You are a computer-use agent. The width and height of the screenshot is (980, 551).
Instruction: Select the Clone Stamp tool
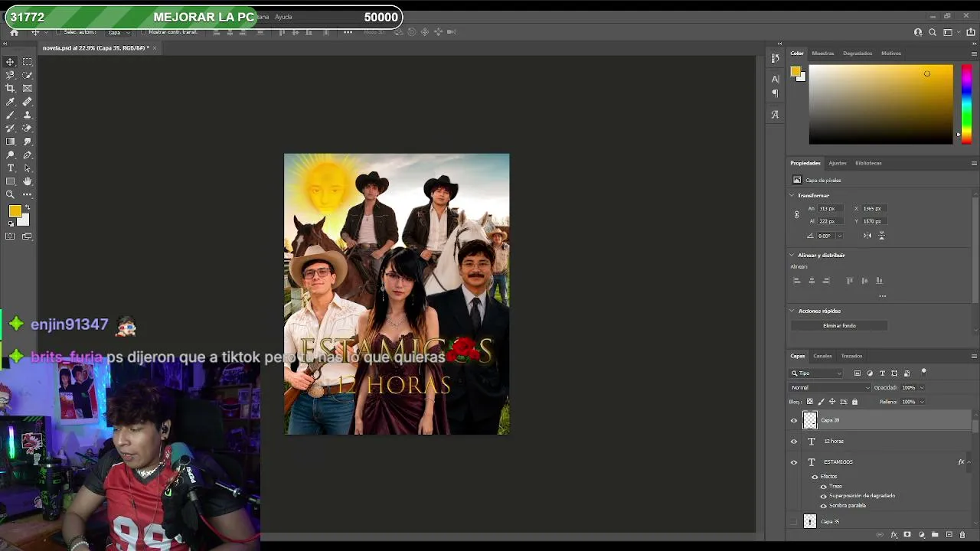pyautogui.click(x=28, y=115)
